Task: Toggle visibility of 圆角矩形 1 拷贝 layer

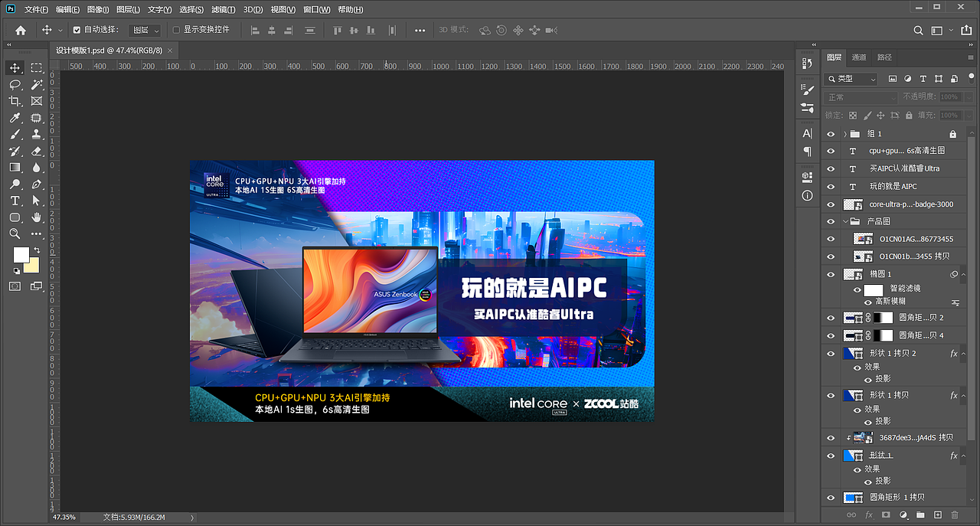Action: (831, 498)
